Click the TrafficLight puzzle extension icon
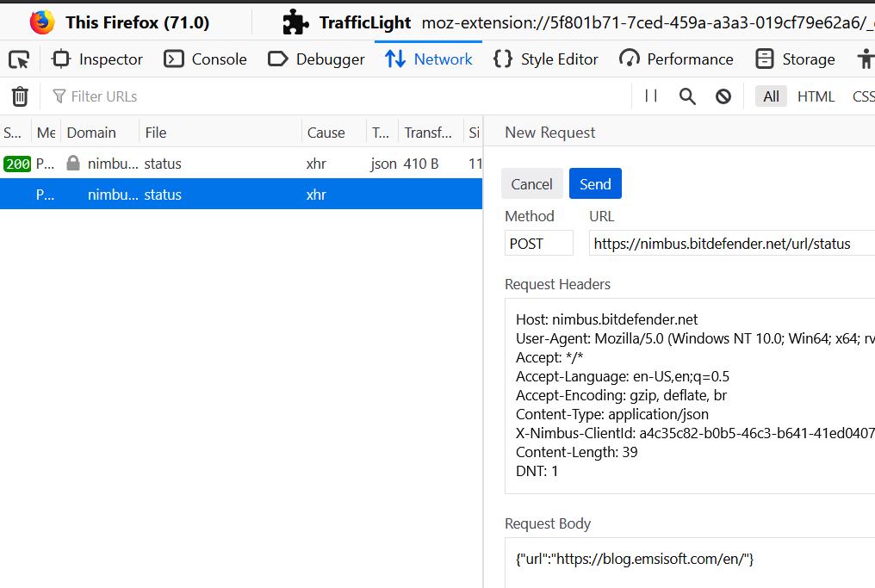Screen dimensions: 875x588 (x=295, y=22)
